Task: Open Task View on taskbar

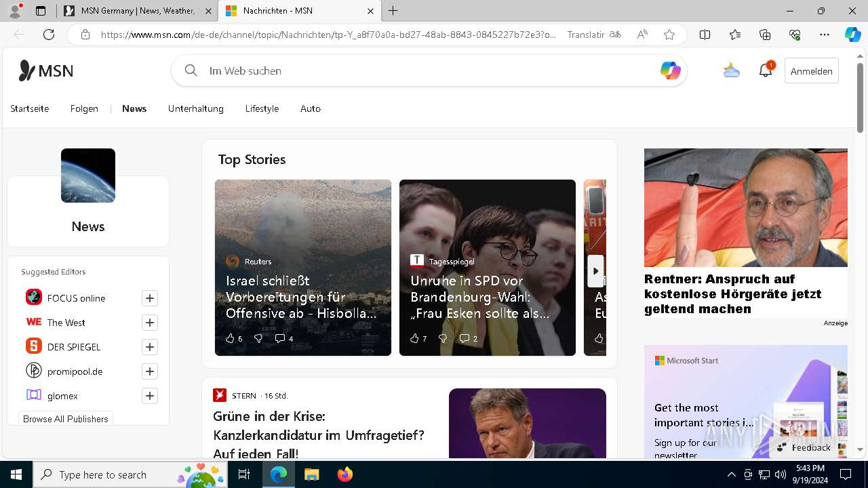Action: tap(244, 474)
